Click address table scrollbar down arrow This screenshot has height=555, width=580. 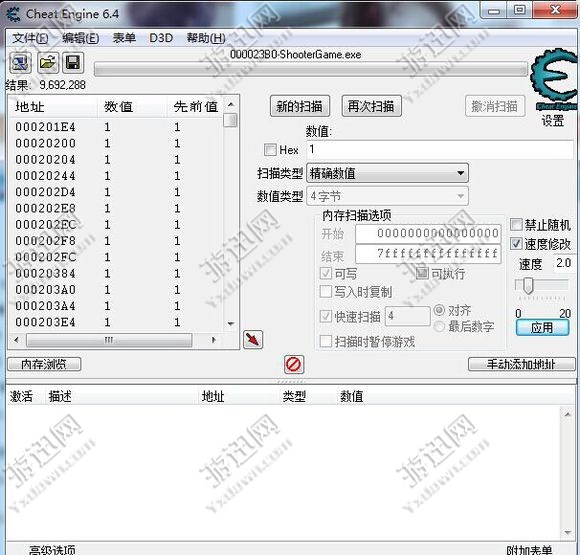pyautogui.click(x=568, y=532)
